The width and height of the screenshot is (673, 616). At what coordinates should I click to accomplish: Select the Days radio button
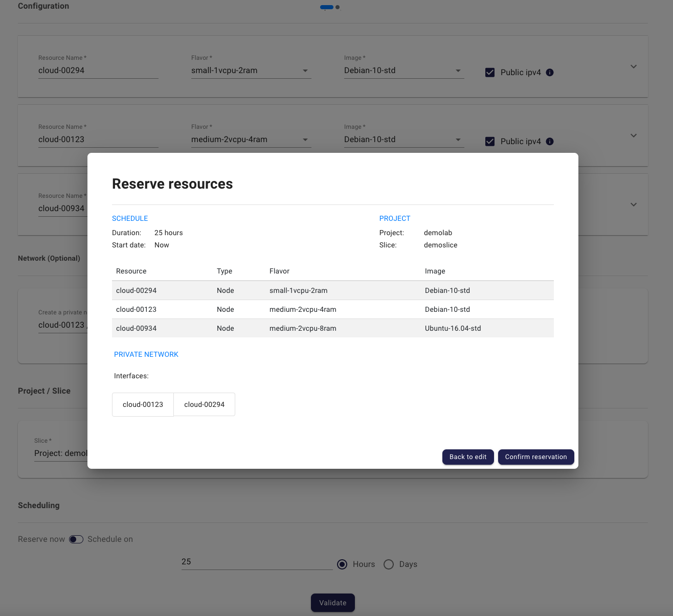[389, 564]
